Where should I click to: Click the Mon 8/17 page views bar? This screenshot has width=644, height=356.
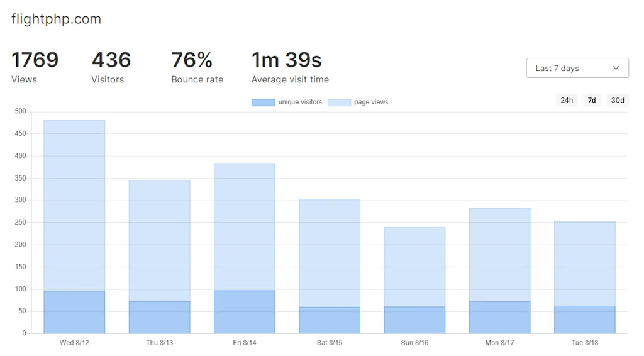pyautogui.click(x=500, y=255)
